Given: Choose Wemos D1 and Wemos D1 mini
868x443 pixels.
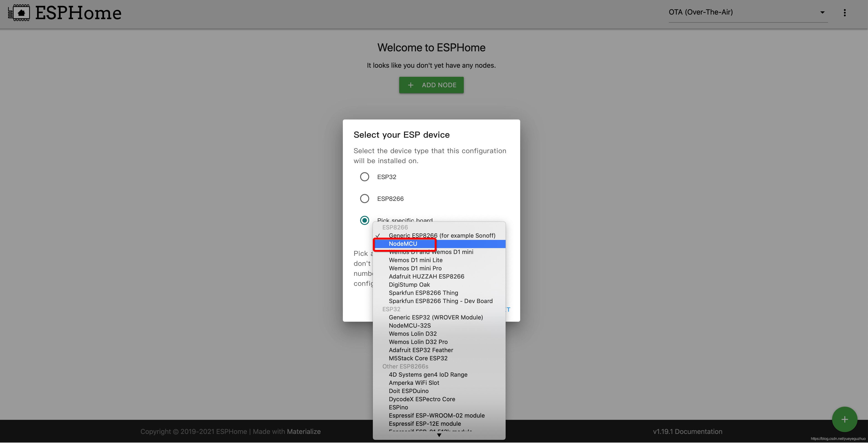Looking at the screenshot, I should (x=439, y=252).
